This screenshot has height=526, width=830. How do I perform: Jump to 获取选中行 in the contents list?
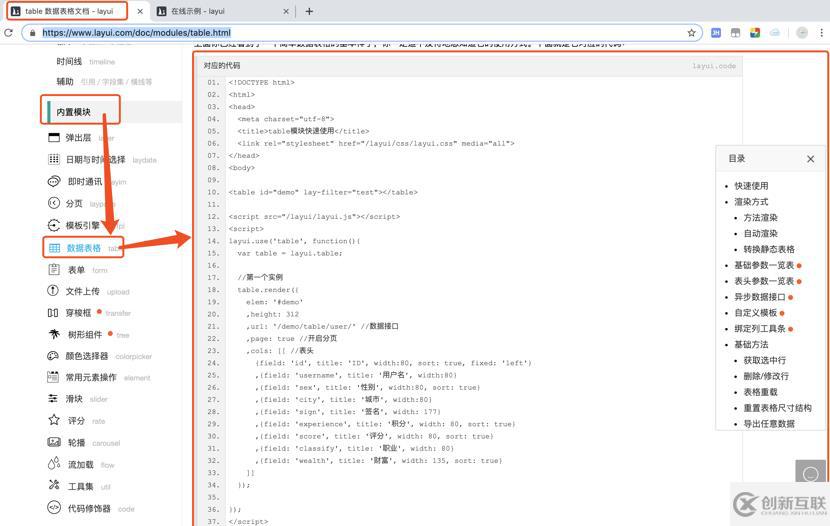[765, 360]
